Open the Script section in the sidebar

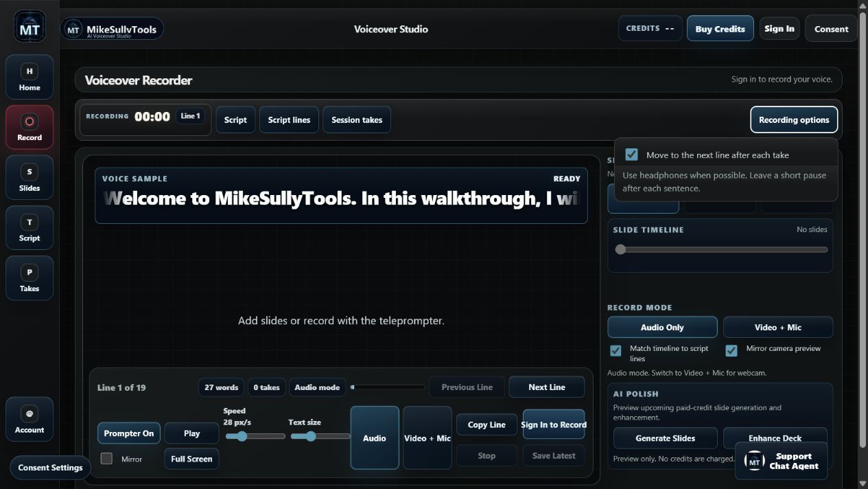(30, 228)
